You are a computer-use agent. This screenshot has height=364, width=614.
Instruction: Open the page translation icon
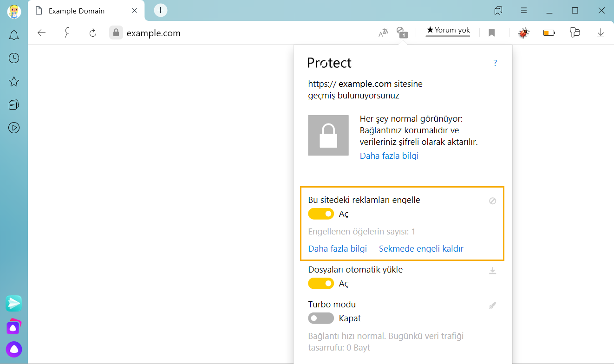[383, 33]
